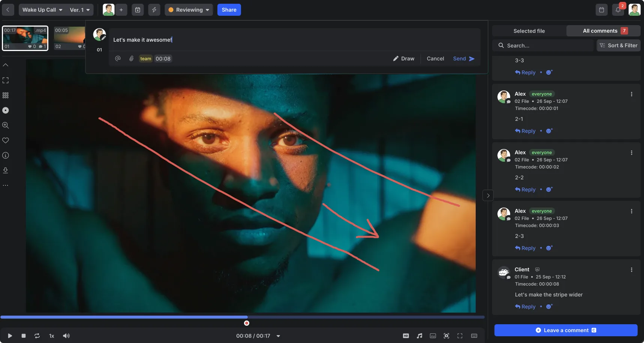Open the audio track control
644x343 pixels.
(x=419, y=336)
